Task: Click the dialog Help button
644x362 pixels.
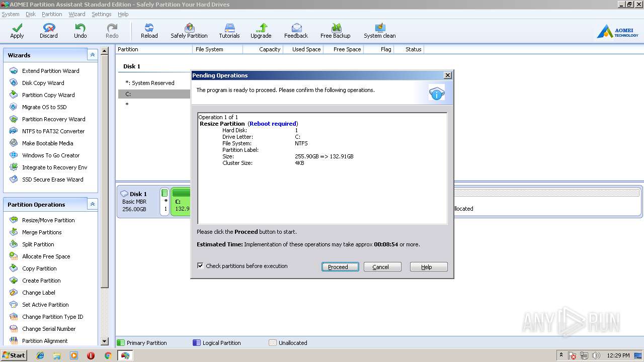Action: [x=429, y=267]
